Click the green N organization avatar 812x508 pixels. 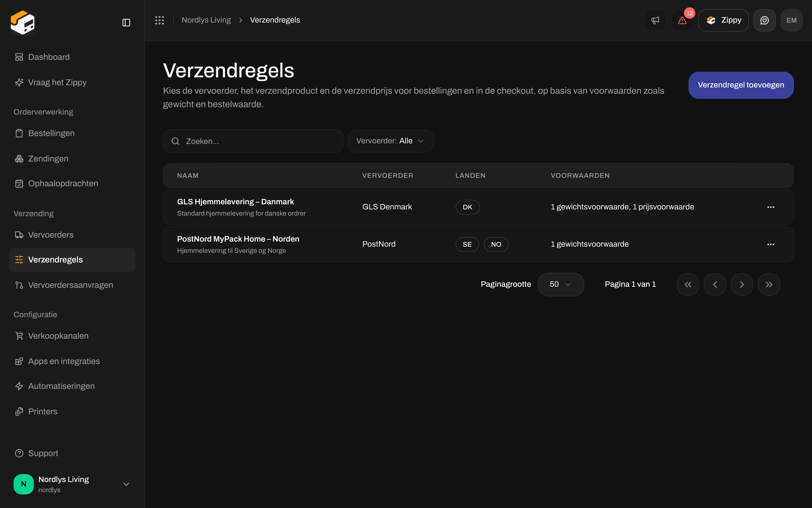point(23,484)
